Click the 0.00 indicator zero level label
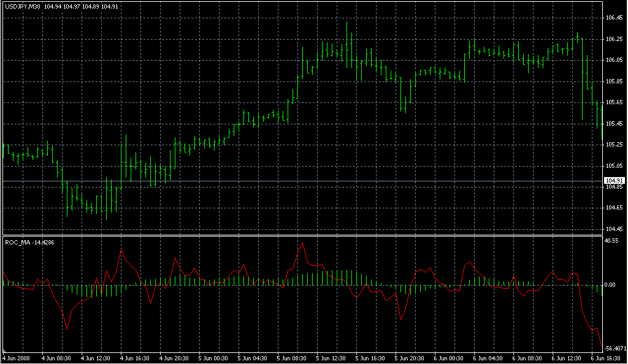 coord(611,285)
